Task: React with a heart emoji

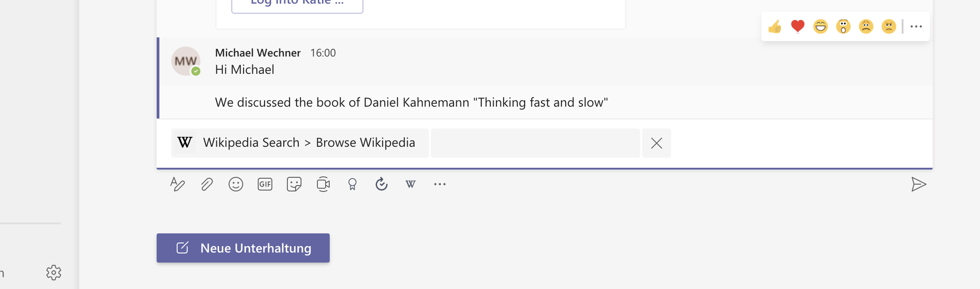Action: [x=797, y=26]
